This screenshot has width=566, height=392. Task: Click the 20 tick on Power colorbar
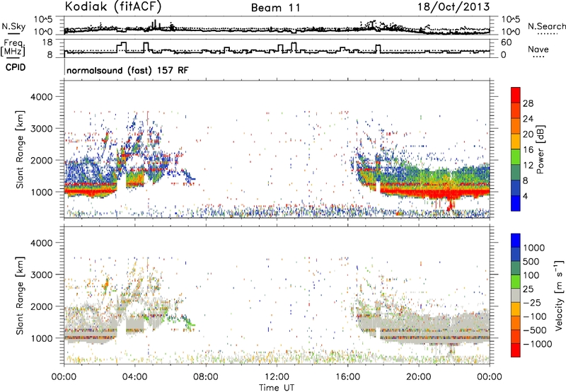tap(528, 134)
